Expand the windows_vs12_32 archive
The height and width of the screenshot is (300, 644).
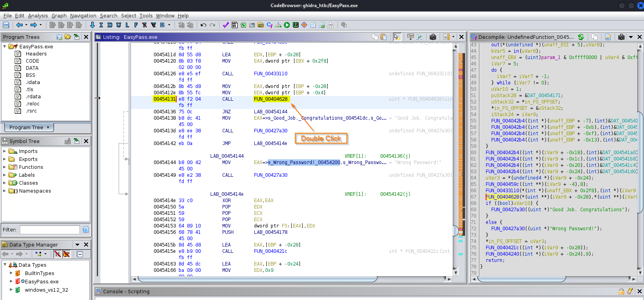[x=11, y=290]
